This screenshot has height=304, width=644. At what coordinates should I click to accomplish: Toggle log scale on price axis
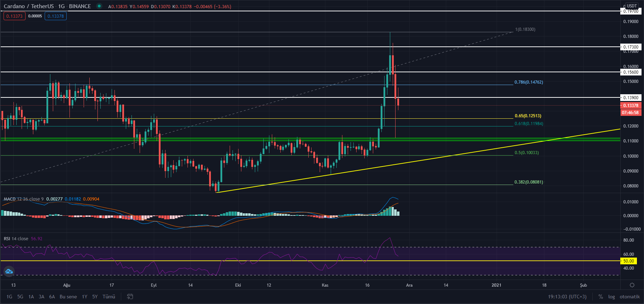pyautogui.click(x=611, y=297)
